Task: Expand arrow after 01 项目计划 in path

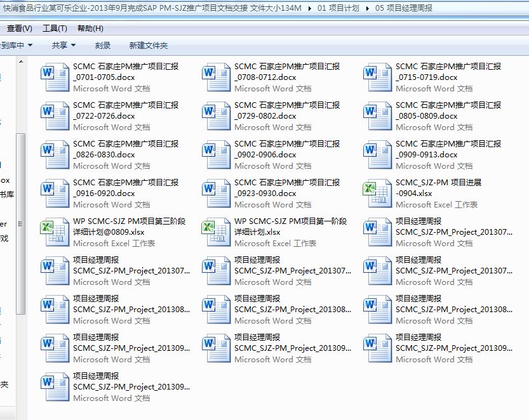Action: tap(367, 8)
